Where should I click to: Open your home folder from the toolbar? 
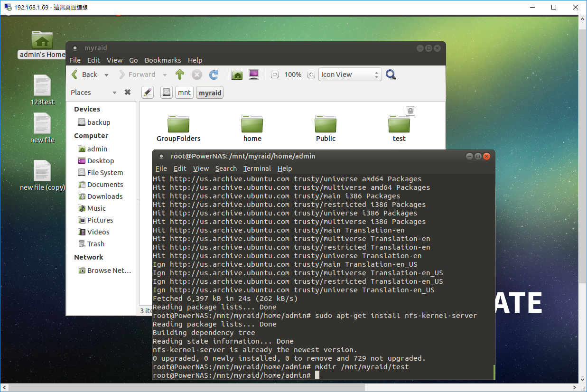[237, 75]
